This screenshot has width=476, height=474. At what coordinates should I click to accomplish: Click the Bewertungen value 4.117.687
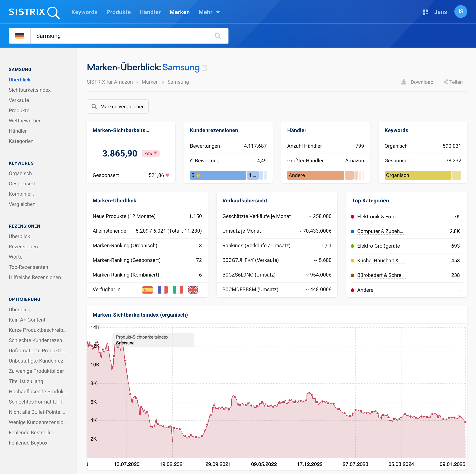(255, 146)
